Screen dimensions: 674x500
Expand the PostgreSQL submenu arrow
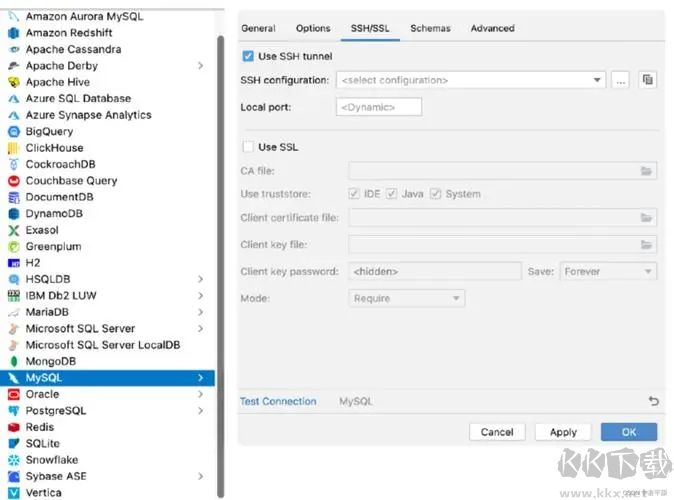coord(200,411)
